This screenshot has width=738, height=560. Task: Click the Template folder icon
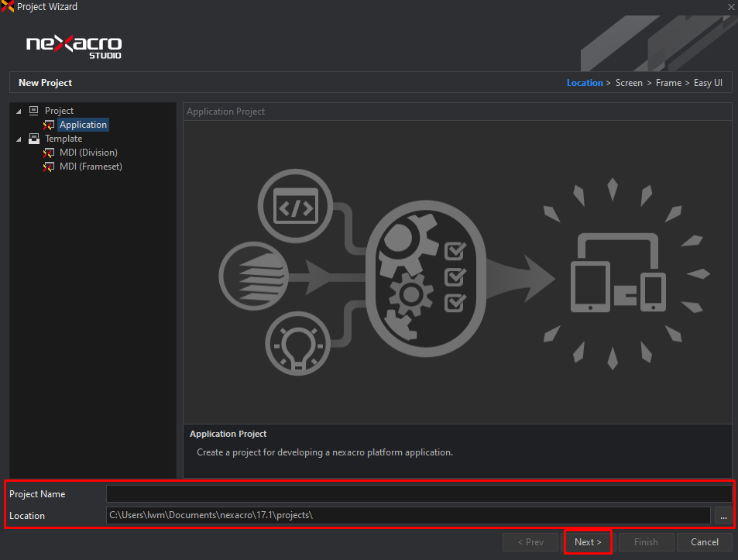(34, 139)
